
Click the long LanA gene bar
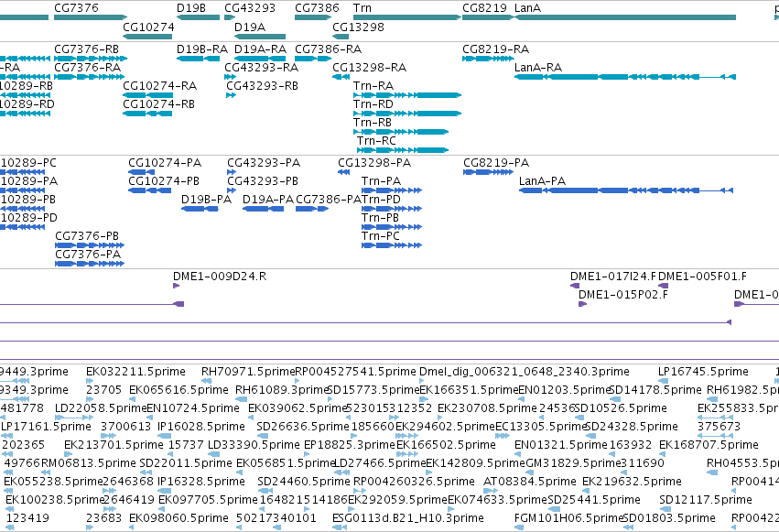point(625,17)
